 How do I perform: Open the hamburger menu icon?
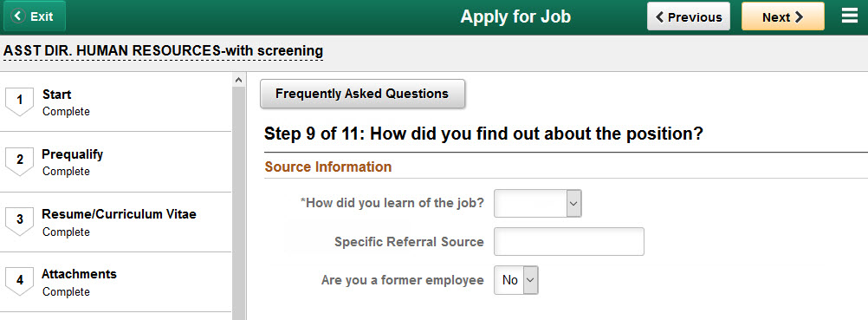click(x=850, y=16)
